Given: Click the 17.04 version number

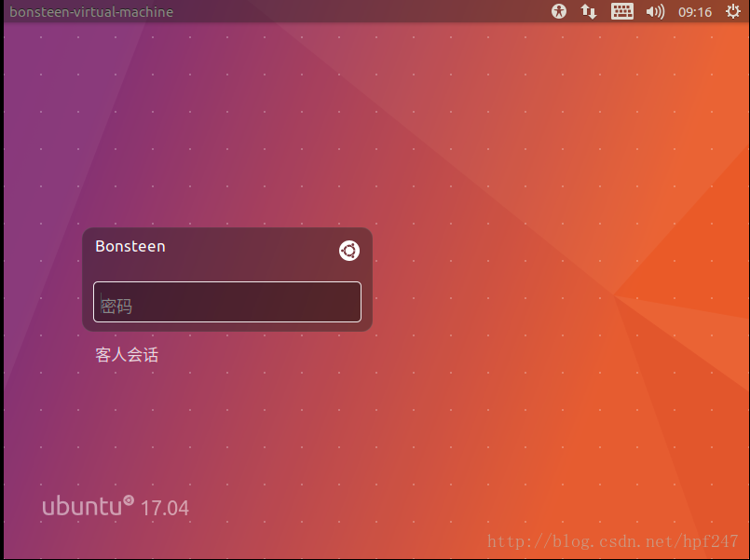Looking at the screenshot, I should (165, 509).
